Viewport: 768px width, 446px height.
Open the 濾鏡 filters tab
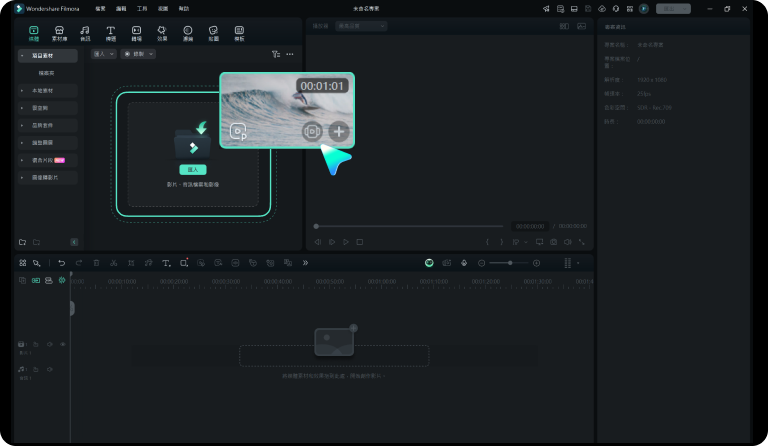tap(188, 33)
